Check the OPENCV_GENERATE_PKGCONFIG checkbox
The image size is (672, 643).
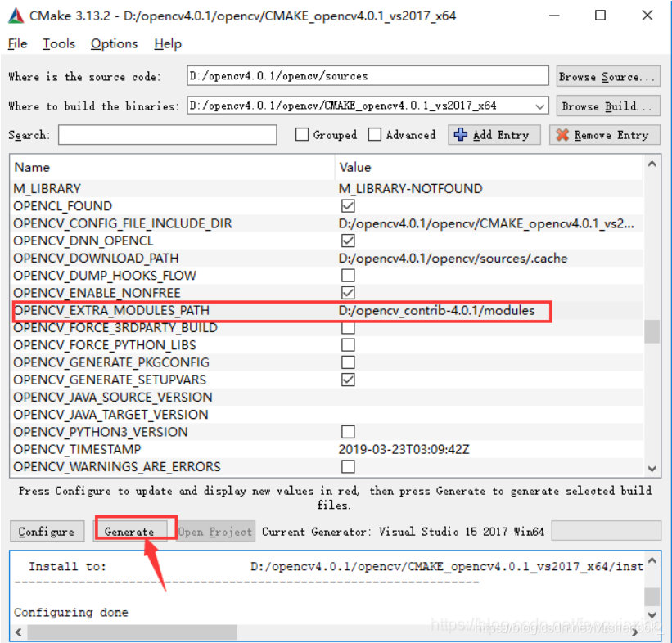348,362
